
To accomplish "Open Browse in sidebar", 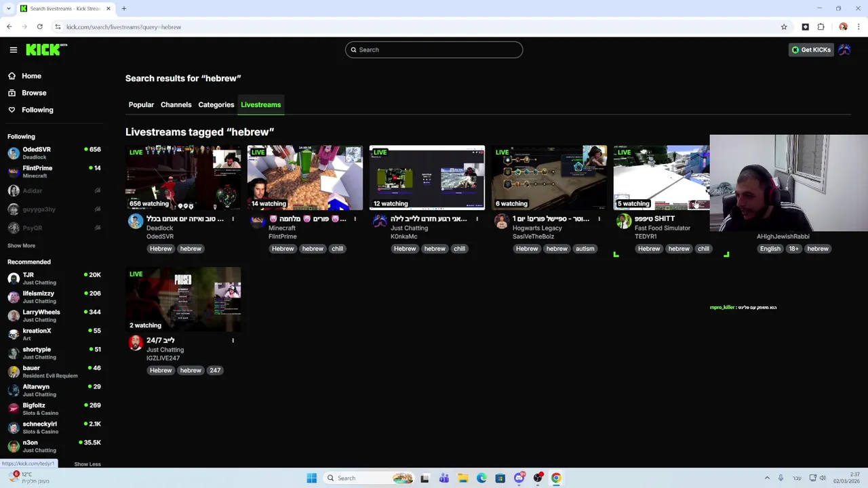I will click(34, 93).
